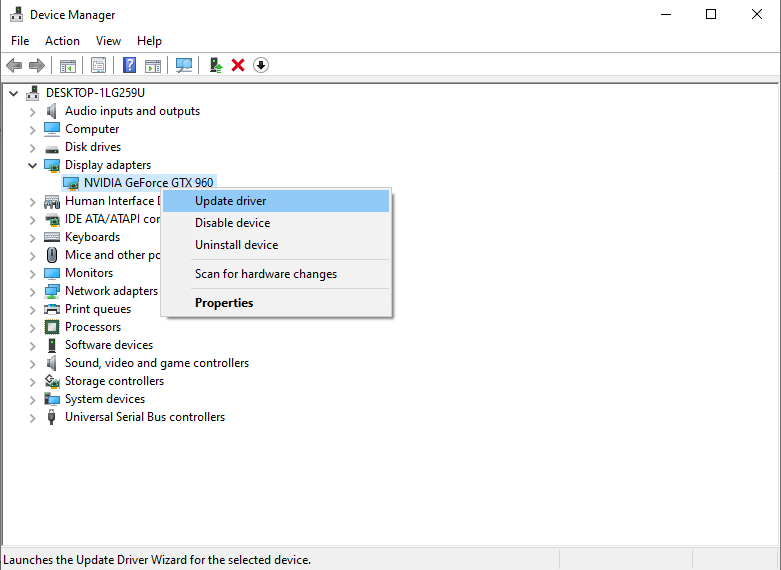Select the Computer tree label
781x570 pixels.
[92, 129]
